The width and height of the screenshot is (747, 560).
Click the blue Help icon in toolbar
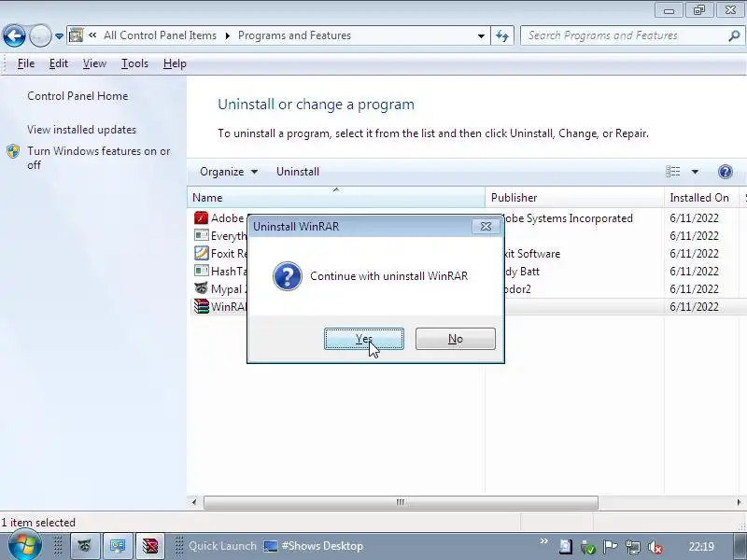pos(726,172)
